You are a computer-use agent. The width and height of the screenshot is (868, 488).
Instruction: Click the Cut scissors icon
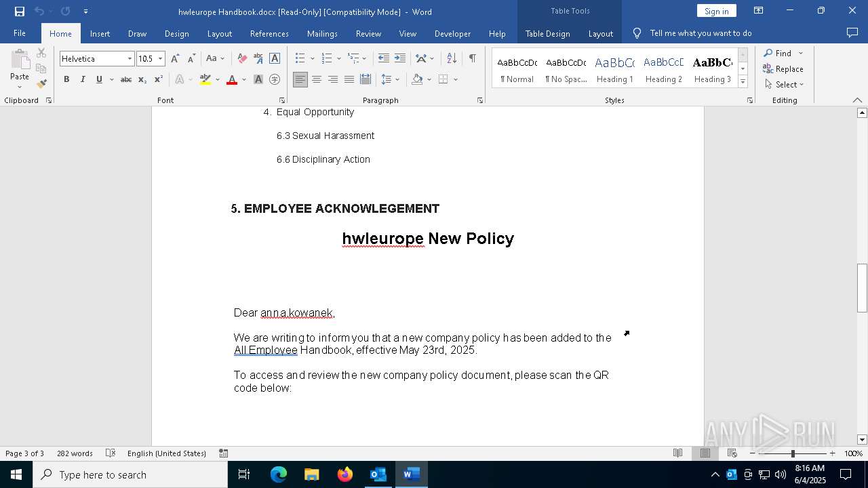(x=41, y=53)
